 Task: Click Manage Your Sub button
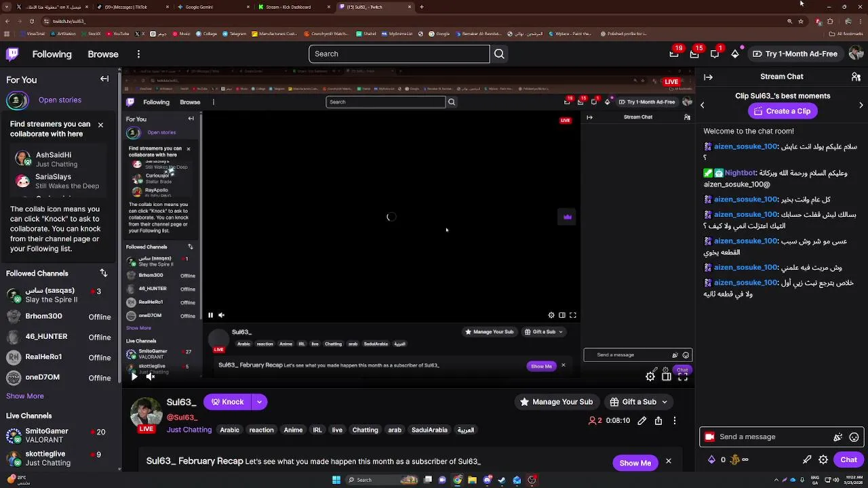[556, 402]
